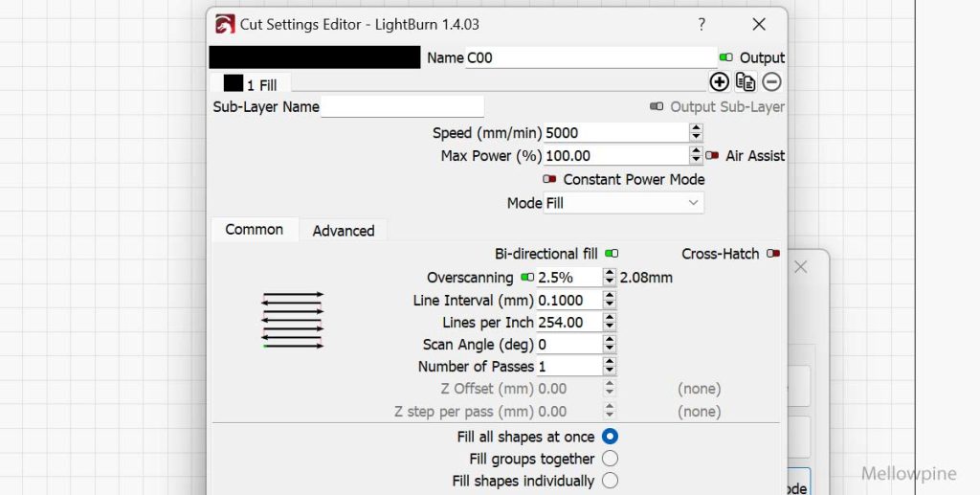
Task: Select Fill groups together option
Action: (x=610, y=459)
